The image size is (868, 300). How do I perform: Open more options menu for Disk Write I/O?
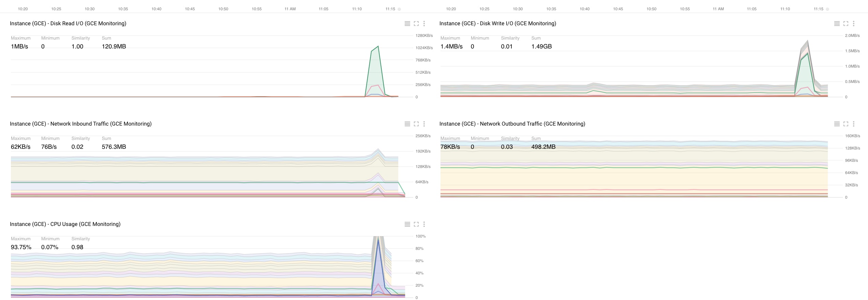854,24
